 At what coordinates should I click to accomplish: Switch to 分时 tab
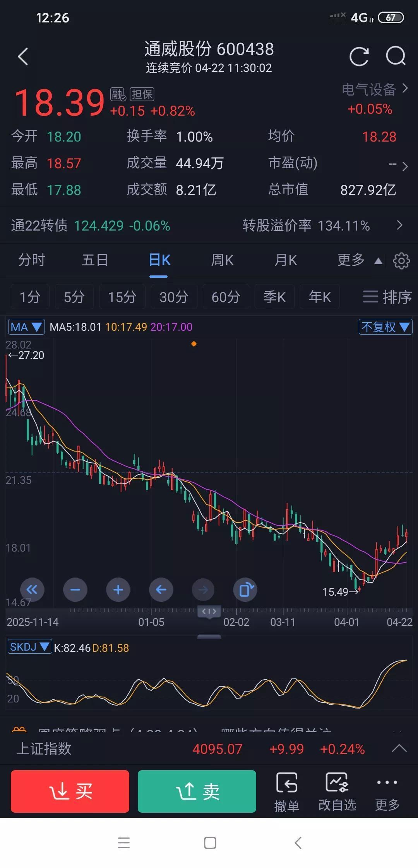(x=32, y=260)
